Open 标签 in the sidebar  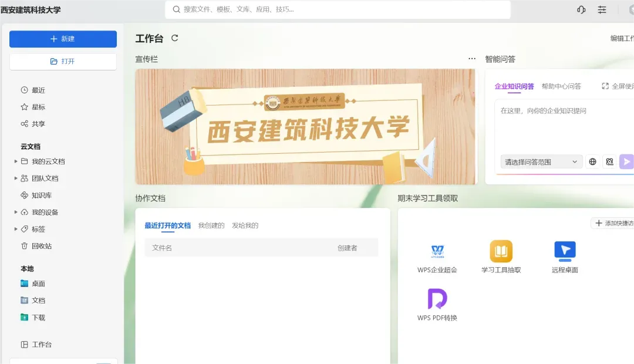point(38,229)
